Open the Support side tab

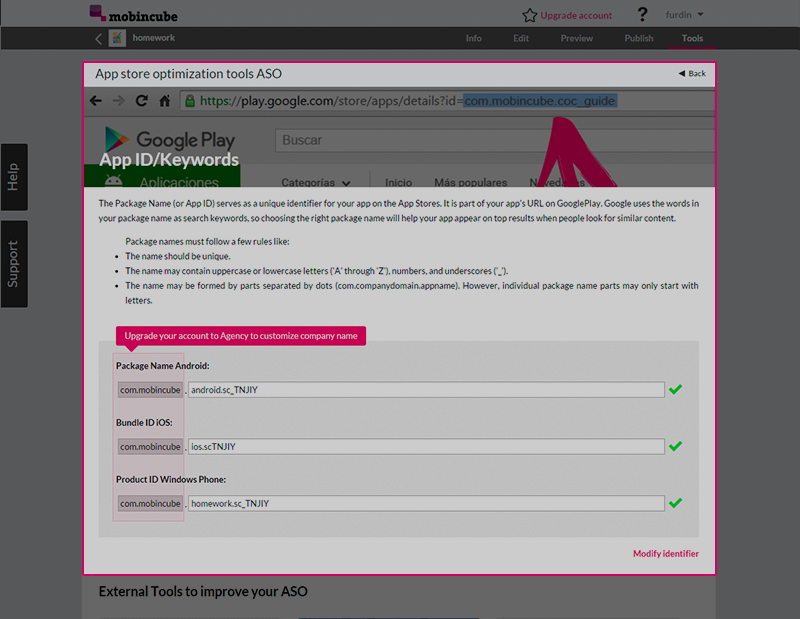click(14, 264)
